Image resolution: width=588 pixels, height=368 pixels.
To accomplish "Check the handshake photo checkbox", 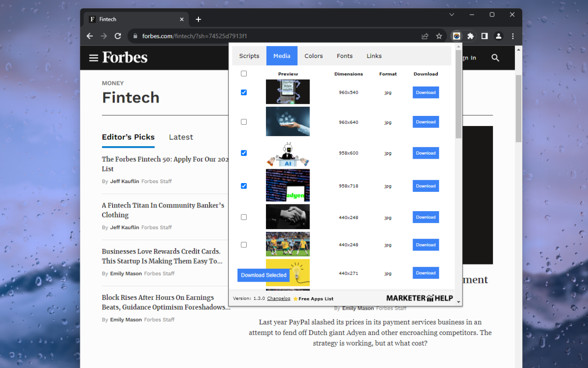I will [243, 217].
